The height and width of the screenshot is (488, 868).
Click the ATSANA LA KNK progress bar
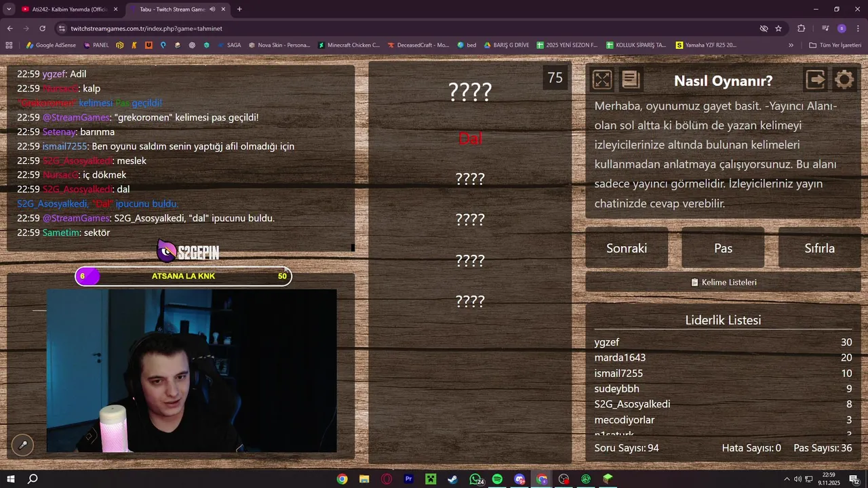click(x=183, y=276)
